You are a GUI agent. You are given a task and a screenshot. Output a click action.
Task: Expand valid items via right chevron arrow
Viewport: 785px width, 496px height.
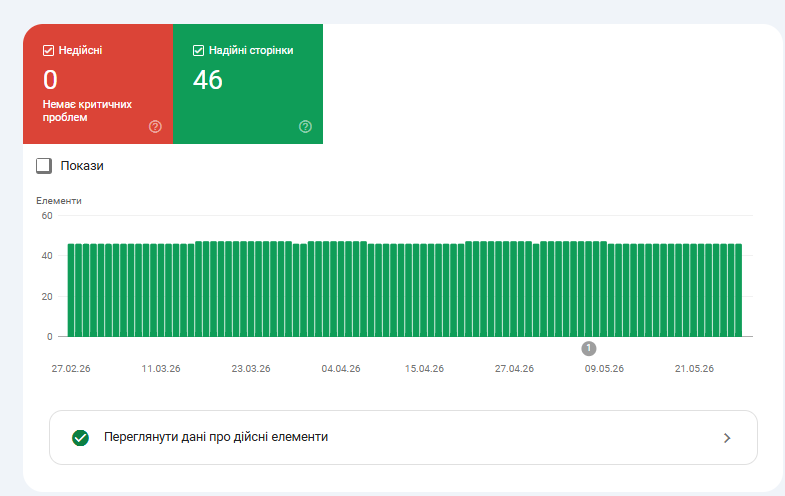pos(727,438)
